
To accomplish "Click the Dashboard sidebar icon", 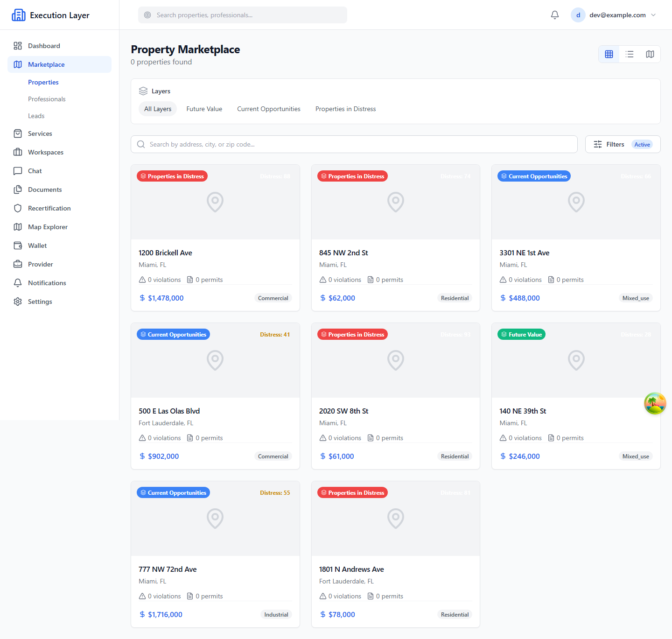I will coord(18,46).
